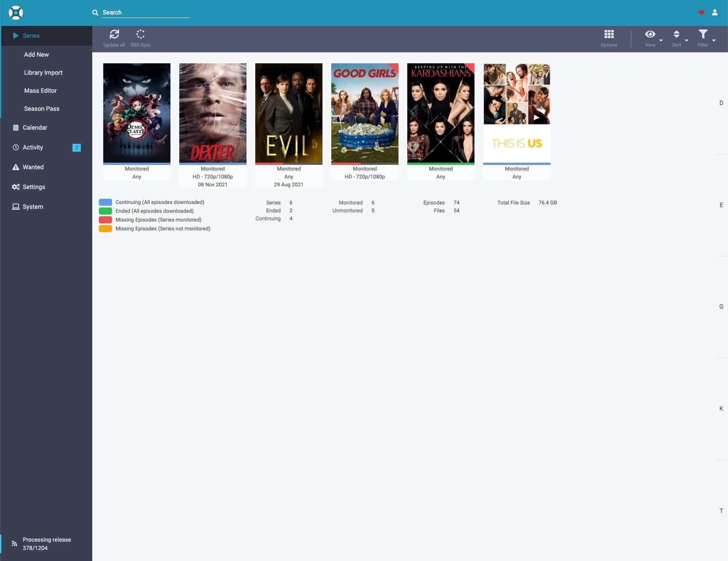The image size is (728, 561).
Task: Open the Demon Slayer poster
Action: pyautogui.click(x=137, y=113)
